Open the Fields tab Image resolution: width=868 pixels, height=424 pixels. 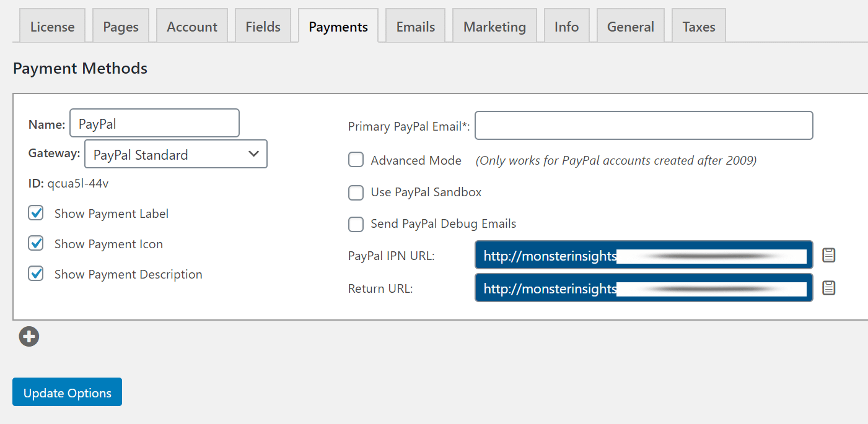click(263, 27)
